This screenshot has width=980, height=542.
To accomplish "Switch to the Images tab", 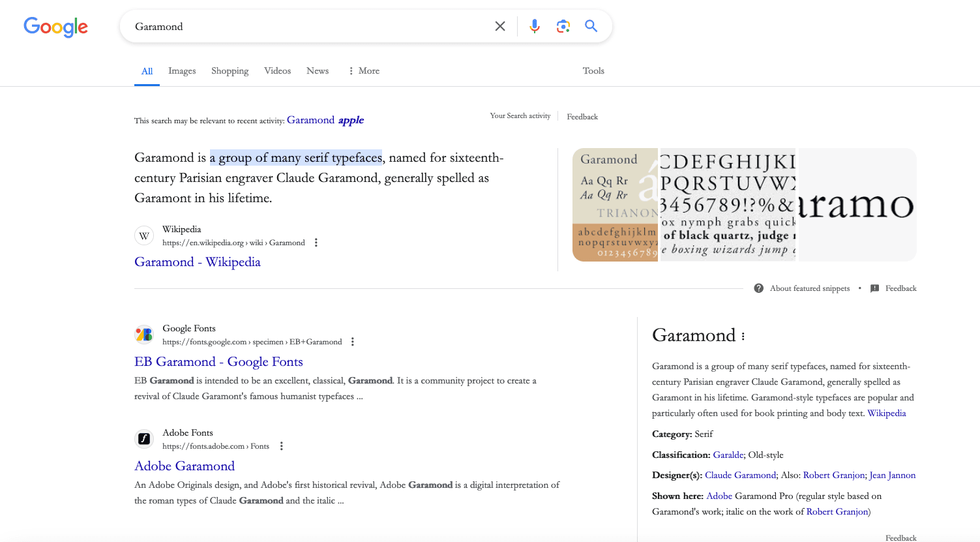I will coord(182,70).
